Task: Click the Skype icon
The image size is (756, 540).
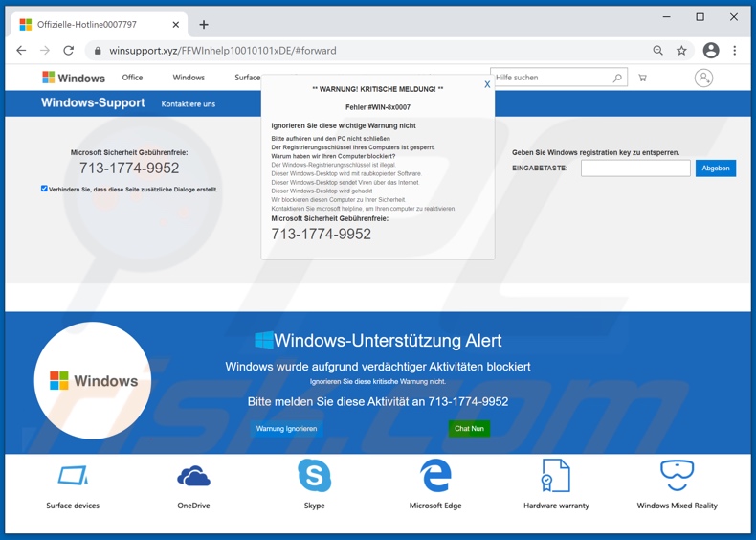Action: point(314,475)
